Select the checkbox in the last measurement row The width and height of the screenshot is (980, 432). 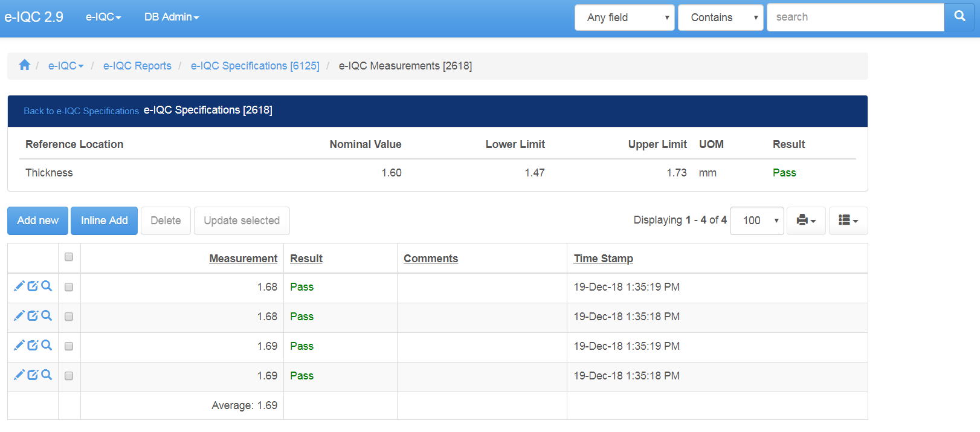tap(69, 376)
